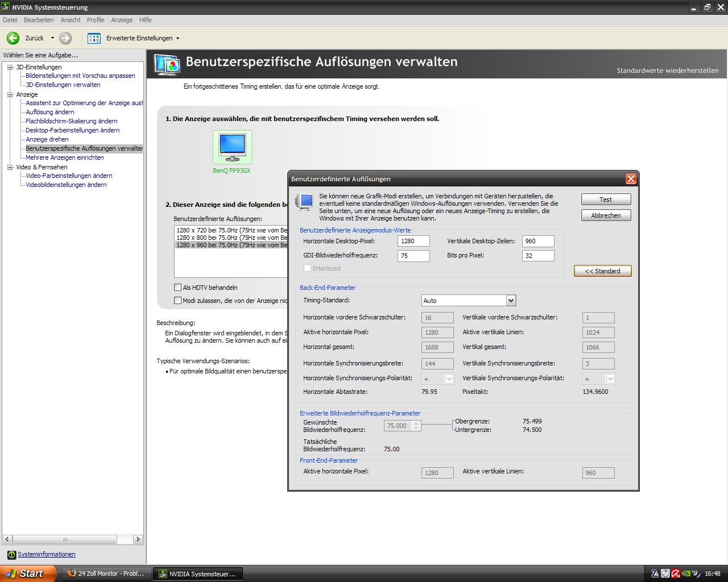Select Auflösung ändern tree item
Image resolution: width=728 pixels, height=582 pixels.
click(x=50, y=112)
